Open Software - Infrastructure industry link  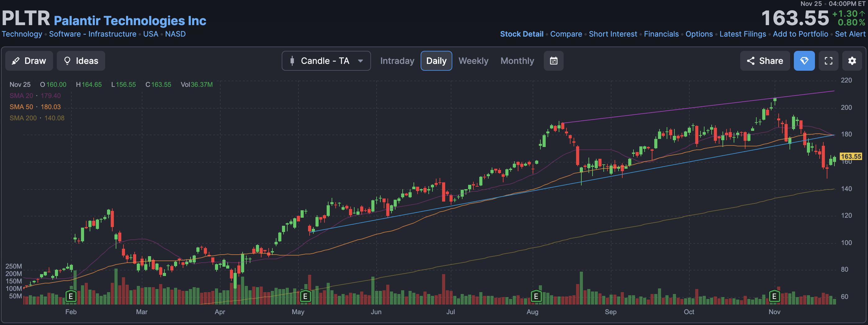(93, 34)
